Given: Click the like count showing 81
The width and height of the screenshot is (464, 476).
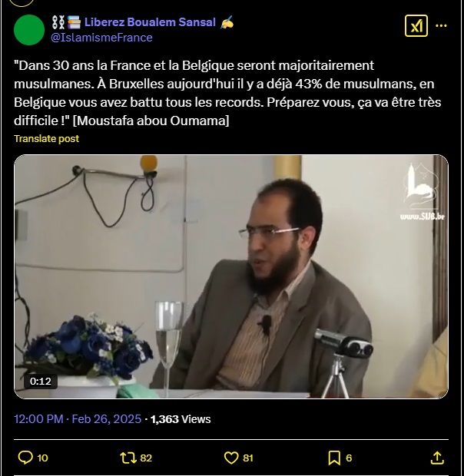Looking at the screenshot, I should [x=248, y=458].
